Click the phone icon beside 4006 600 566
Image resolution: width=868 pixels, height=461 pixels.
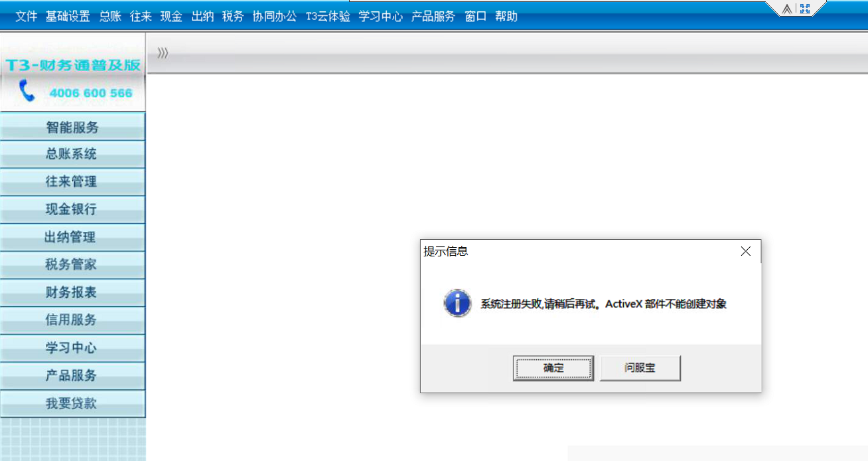point(27,91)
